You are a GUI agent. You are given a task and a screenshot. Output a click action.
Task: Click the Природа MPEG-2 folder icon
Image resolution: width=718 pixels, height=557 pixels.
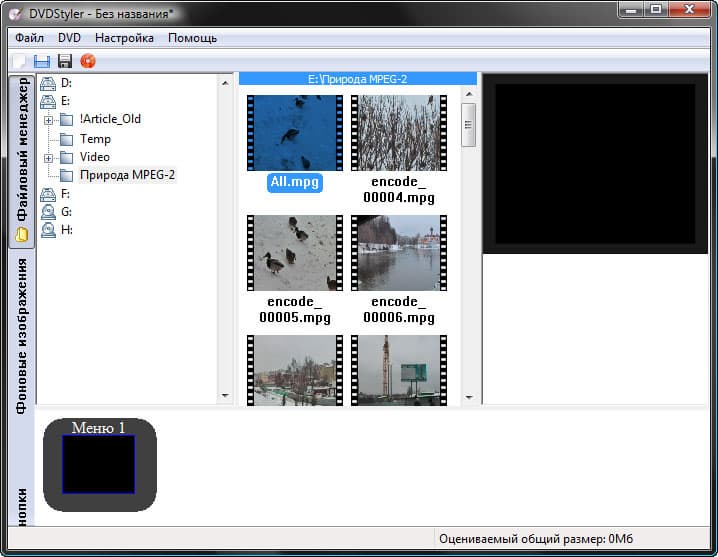click(x=67, y=175)
